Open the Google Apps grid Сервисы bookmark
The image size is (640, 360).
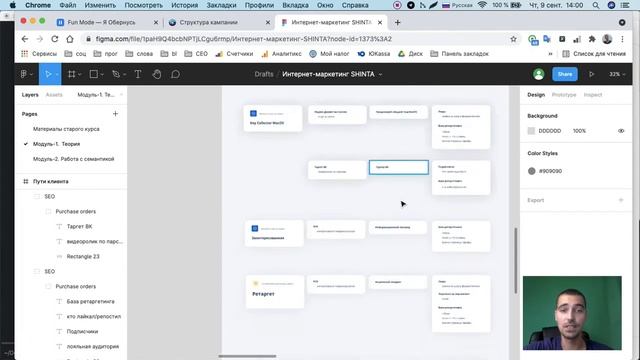[x=39, y=53]
